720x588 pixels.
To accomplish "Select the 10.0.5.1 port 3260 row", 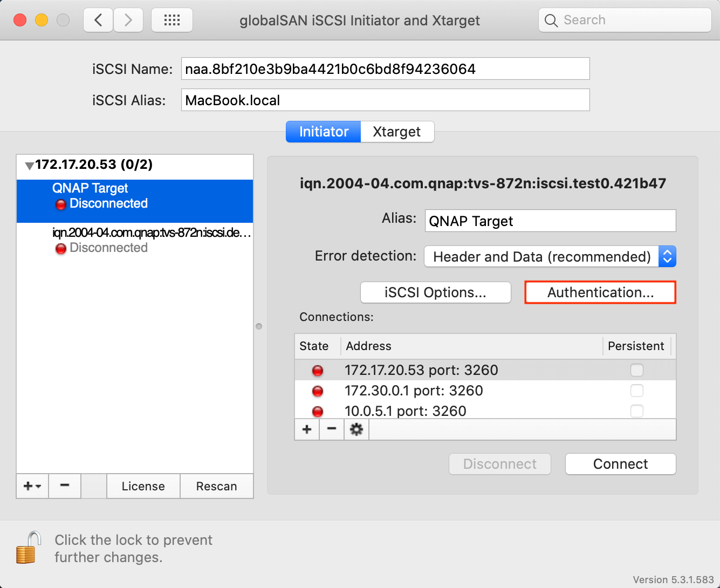I will [485, 411].
